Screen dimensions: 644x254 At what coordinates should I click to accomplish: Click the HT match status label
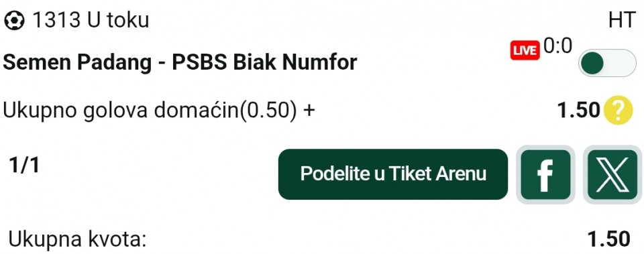pyautogui.click(x=622, y=21)
